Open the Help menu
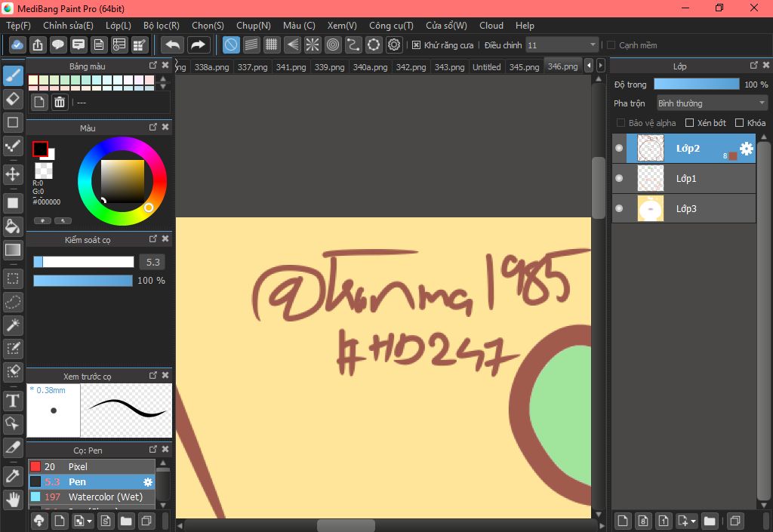 tap(525, 25)
